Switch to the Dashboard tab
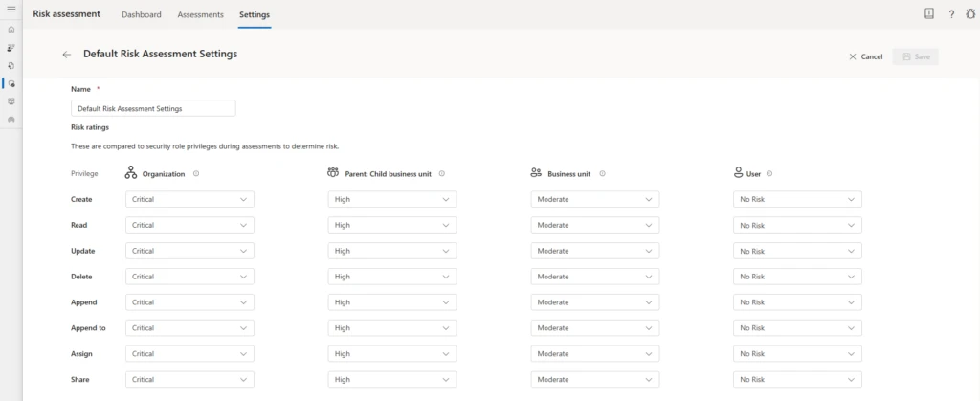This screenshot has width=980, height=401. click(141, 15)
